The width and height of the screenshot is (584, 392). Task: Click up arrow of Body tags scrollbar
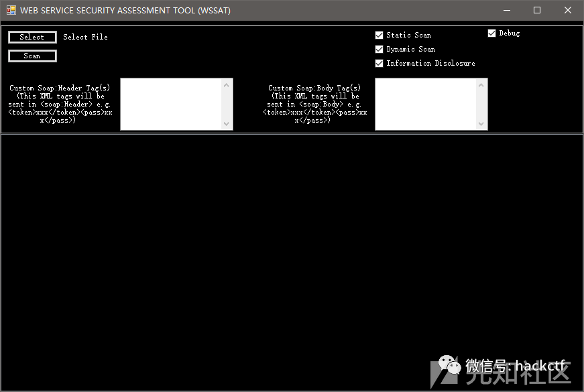coord(481,85)
